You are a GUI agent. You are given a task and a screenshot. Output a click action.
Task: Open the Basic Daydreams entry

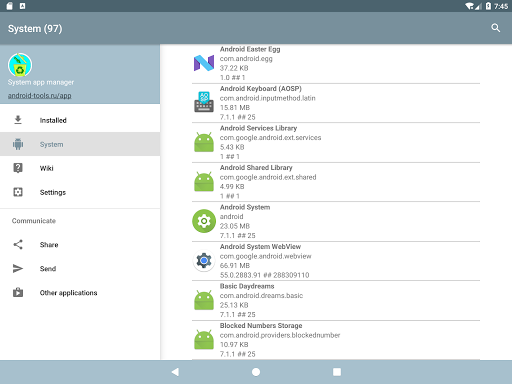click(x=336, y=300)
